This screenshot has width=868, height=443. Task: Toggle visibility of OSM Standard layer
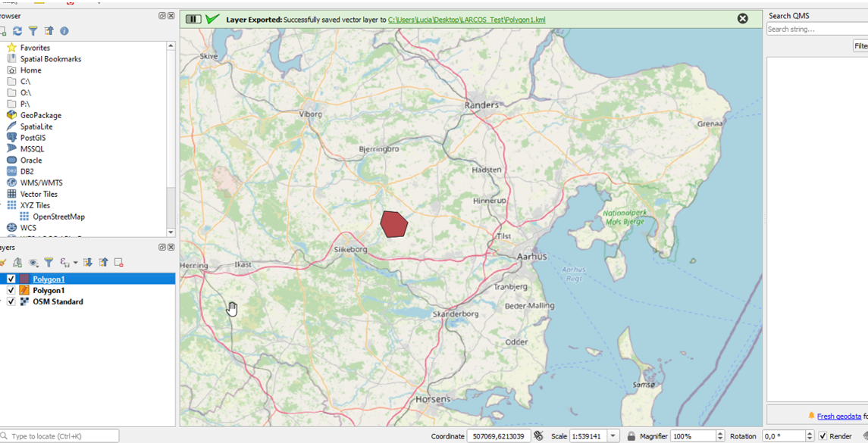(x=11, y=302)
